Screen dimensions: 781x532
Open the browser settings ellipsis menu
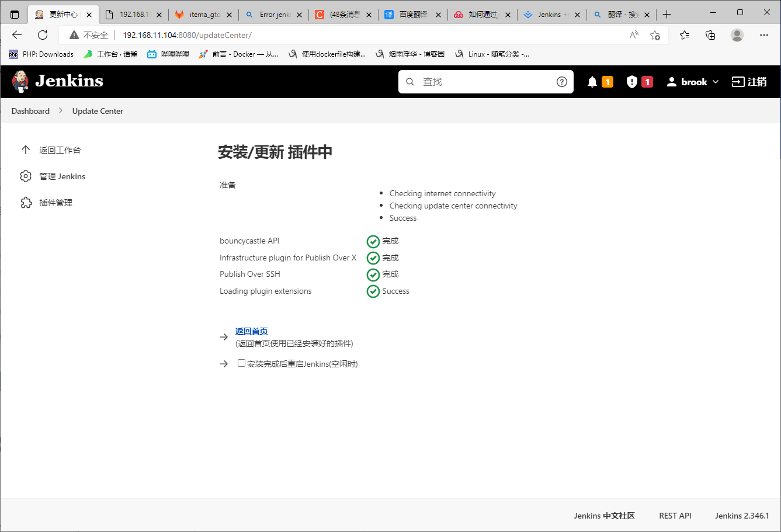764,35
